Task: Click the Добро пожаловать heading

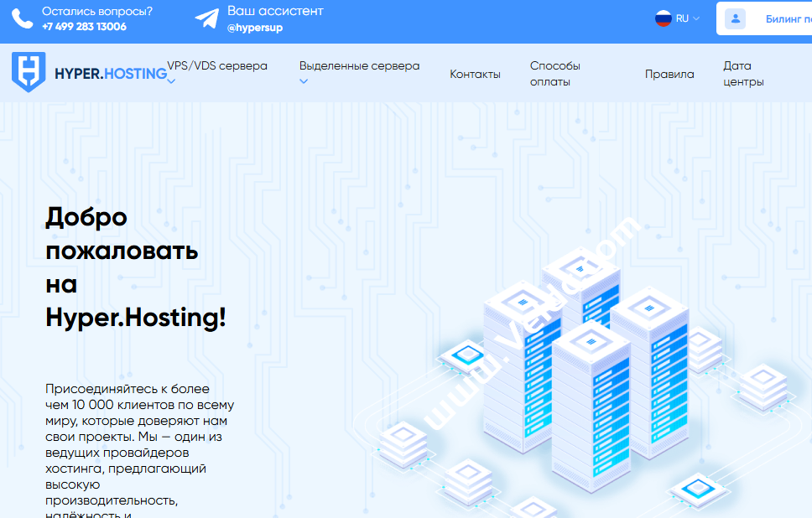Action: 122,267
